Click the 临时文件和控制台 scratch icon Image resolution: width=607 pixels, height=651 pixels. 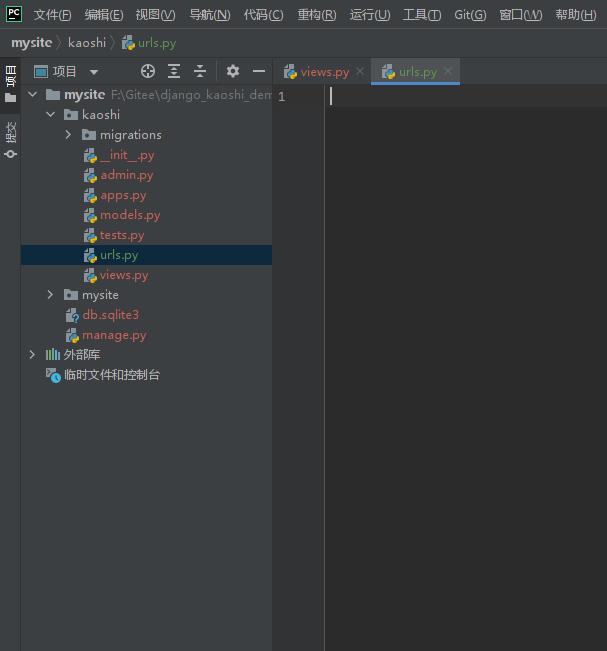point(53,375)
